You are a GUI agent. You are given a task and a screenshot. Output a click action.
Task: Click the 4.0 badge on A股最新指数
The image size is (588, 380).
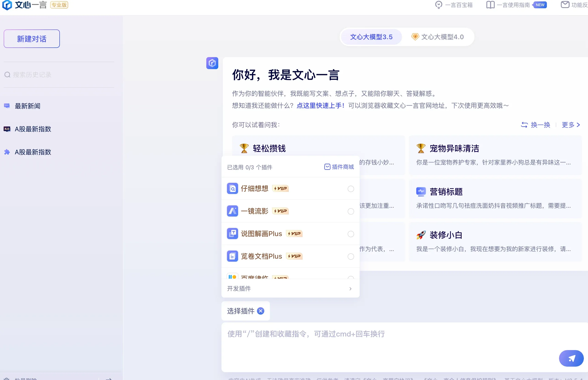pyautogui.click(x=7, y=129)
